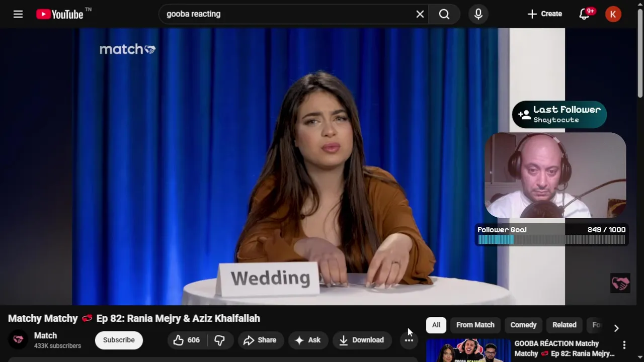The image size is (644, 362).
Task: Clear the search box with X
Action: click(420, 14)
